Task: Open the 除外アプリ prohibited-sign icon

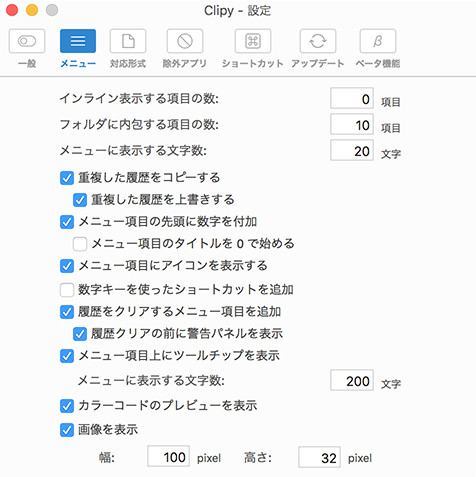Action: click(185, 41)
